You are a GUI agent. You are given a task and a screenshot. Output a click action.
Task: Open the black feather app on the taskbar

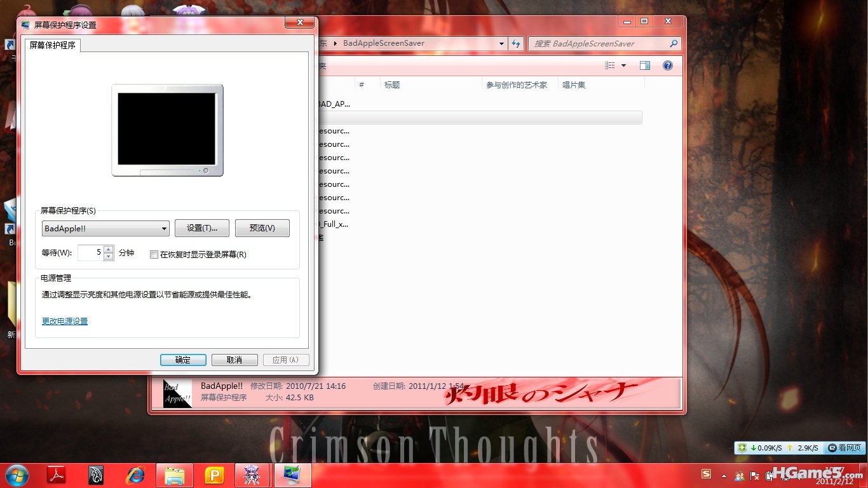[x=96, y=475]
